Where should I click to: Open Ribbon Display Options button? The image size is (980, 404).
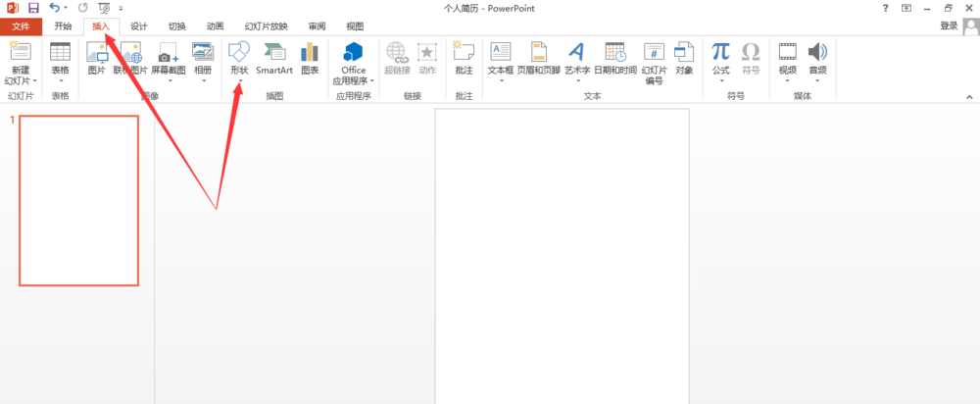(x=906, y=8)
